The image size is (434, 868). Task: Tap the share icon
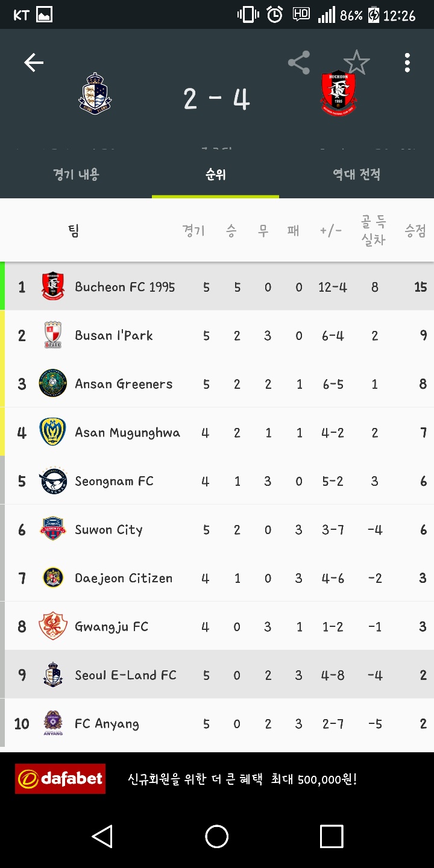click(x=298, y=63)
